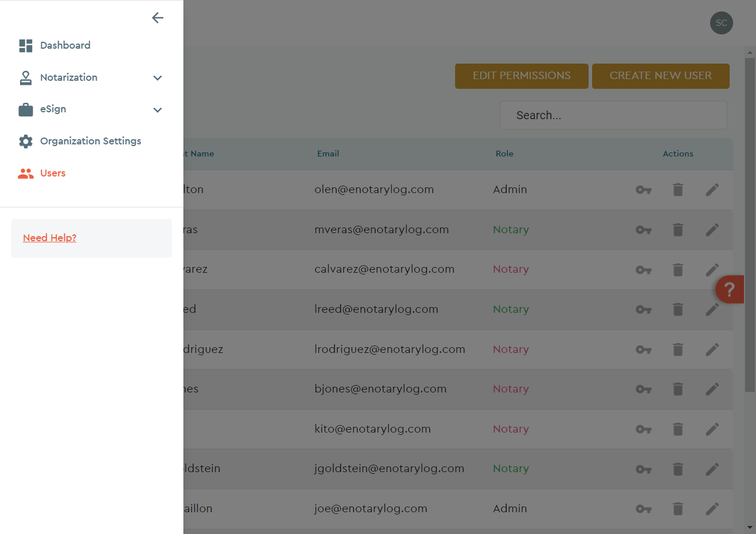756x534 pixels.
Task: Edit user kito@enotarylog.com
Action: click(x=712, y=429)
